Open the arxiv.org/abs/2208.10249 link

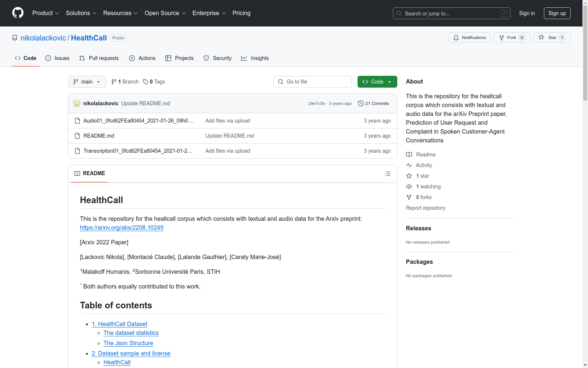[122, 227]
